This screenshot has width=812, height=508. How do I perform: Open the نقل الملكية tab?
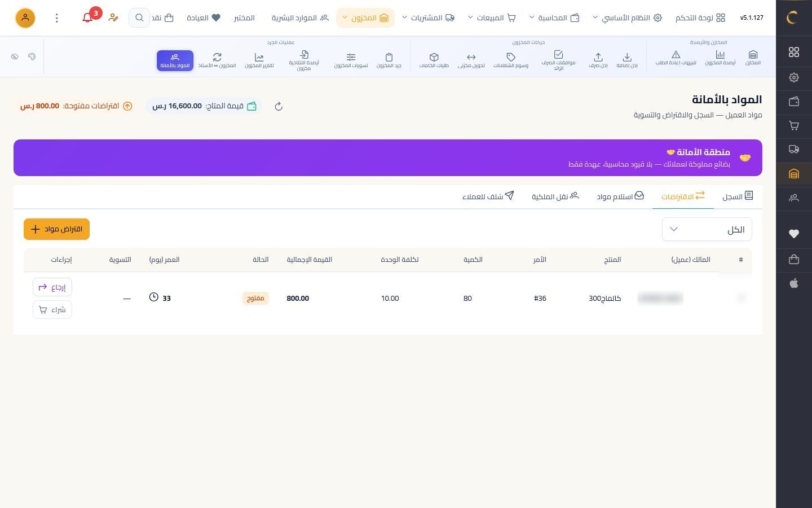coord(555,196)
